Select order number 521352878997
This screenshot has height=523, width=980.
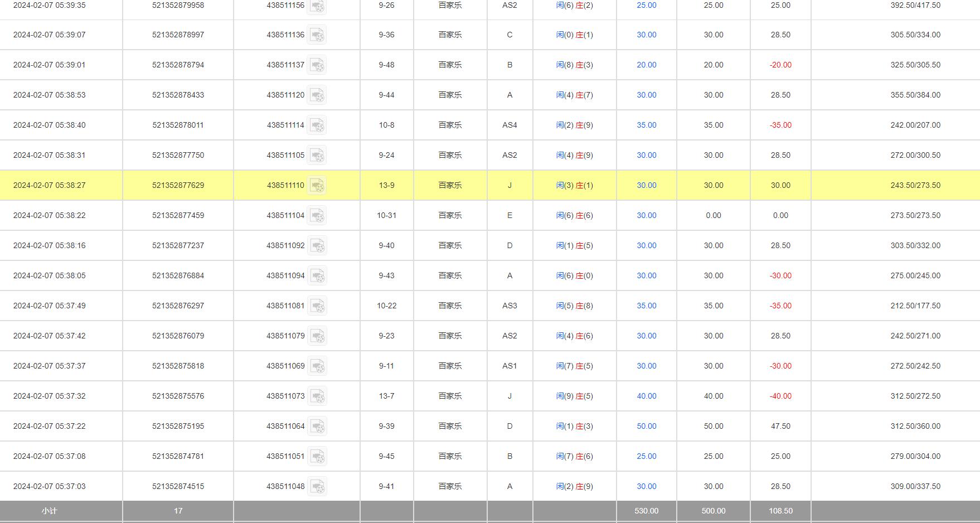178,35
